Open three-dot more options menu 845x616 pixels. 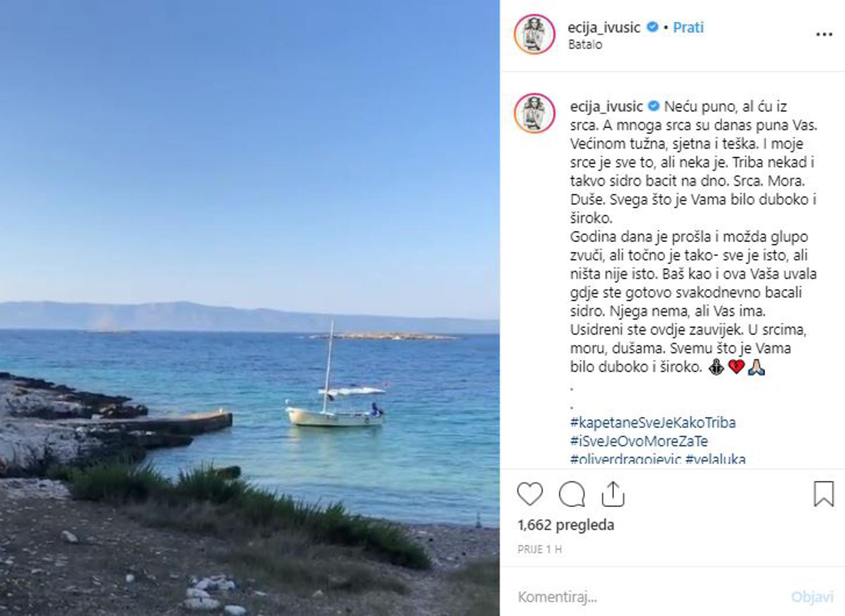824,34
